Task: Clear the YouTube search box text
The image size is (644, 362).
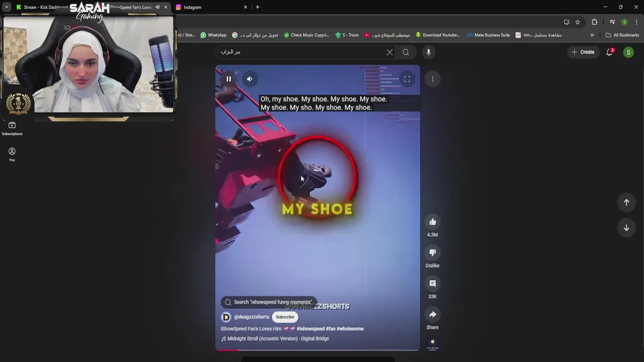Action: [x=389, y=52]
